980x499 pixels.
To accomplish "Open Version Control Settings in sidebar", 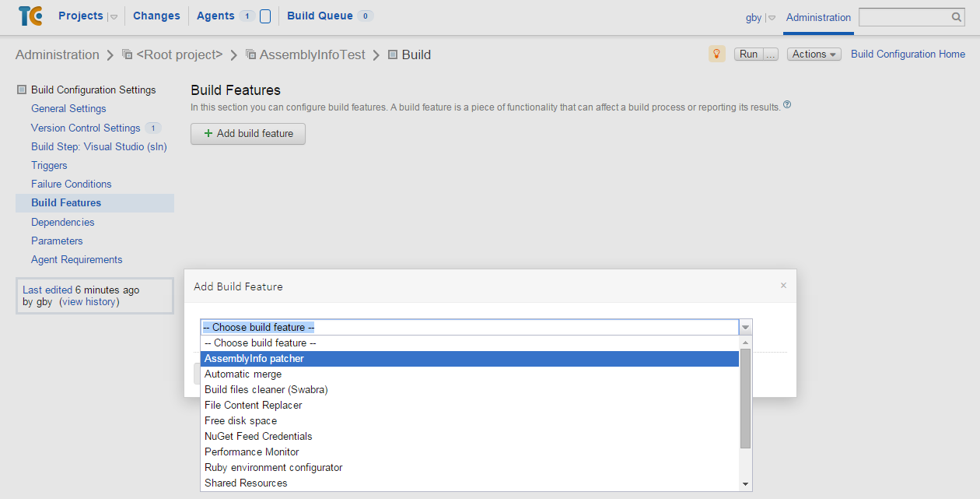I will tap(86, 128).
